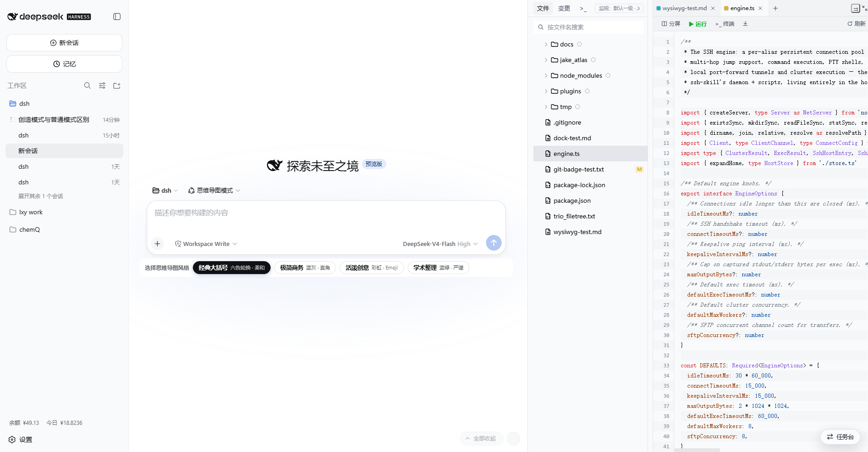Close the engine.ts editor tab
The image size is (868, 452).
[760, 8]
